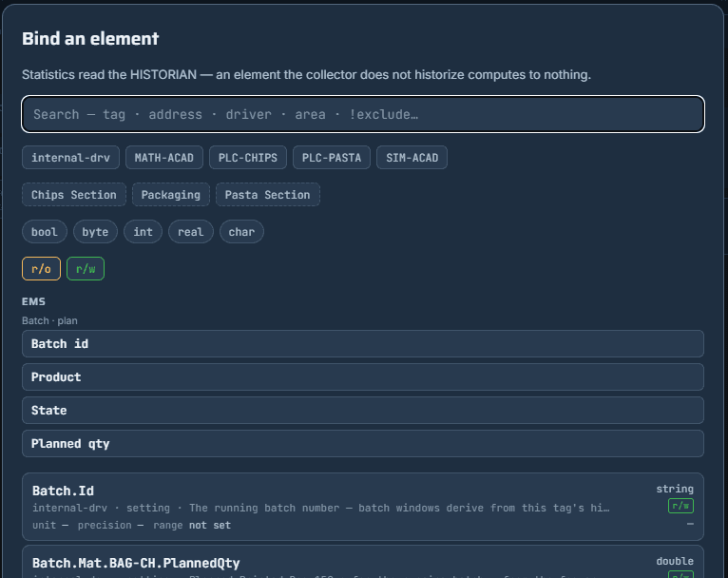728x578 pixels.
Task: Filter by Chips Section area
Action: point(74,195)
